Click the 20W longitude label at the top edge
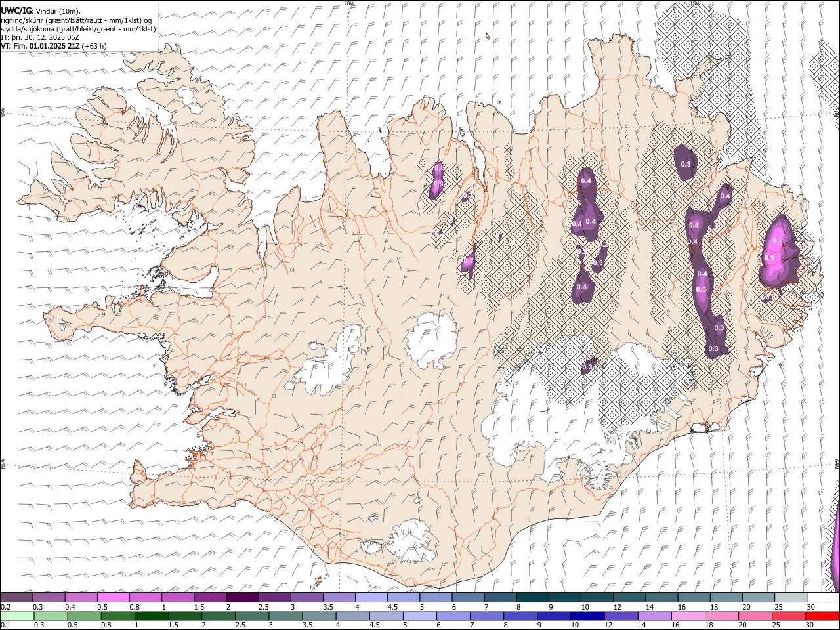 [x=349, y=3]
